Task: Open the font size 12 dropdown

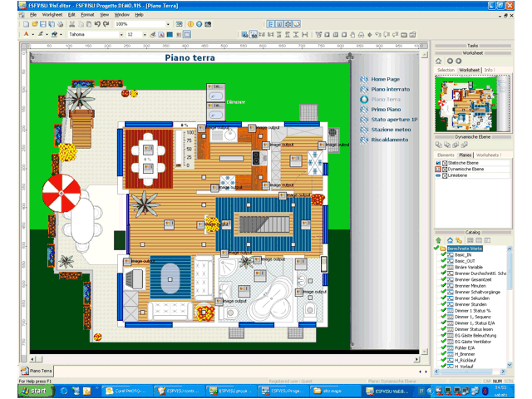Action: [145, 35]
